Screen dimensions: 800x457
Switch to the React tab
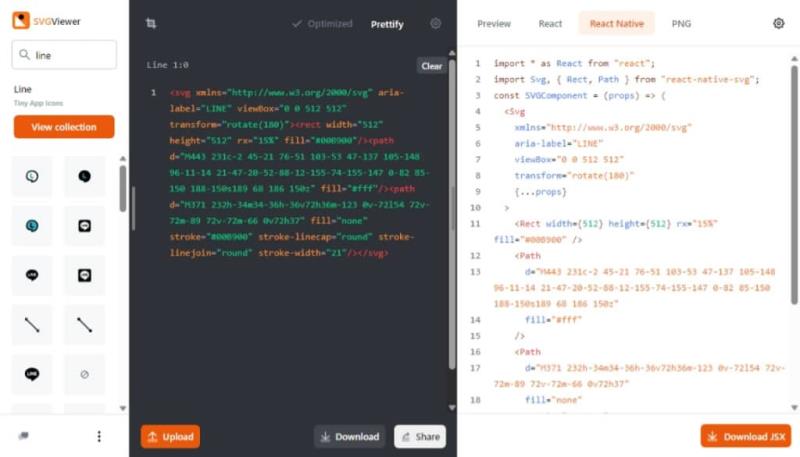coord(550,24)
